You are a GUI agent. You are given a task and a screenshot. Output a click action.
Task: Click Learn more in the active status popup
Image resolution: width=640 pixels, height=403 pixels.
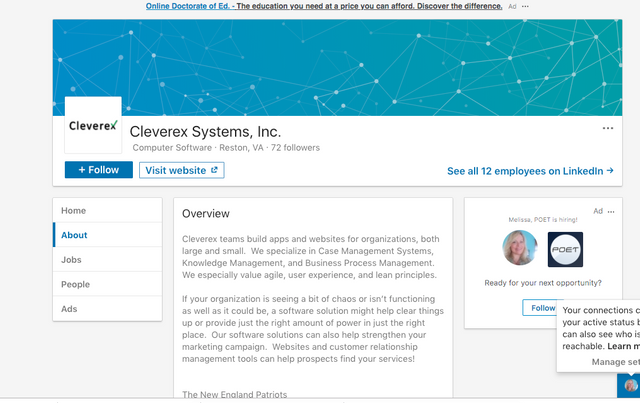tap(623, 346)
